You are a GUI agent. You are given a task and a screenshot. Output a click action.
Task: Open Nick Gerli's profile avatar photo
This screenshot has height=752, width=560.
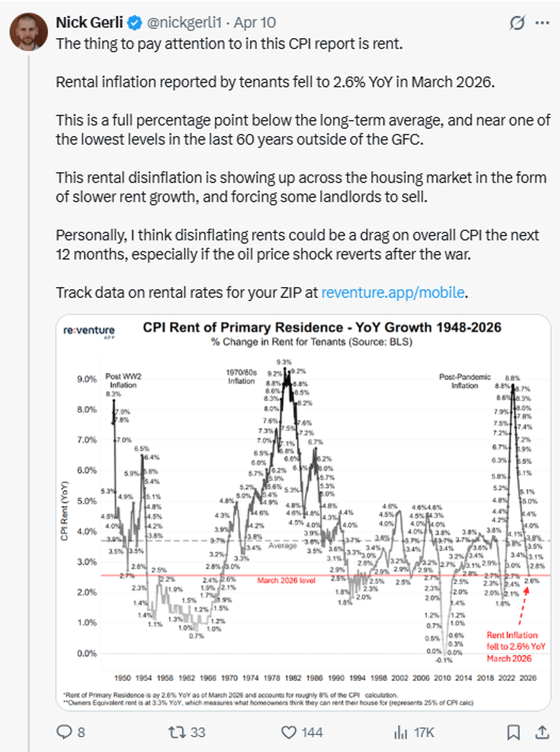coord(29,32)
